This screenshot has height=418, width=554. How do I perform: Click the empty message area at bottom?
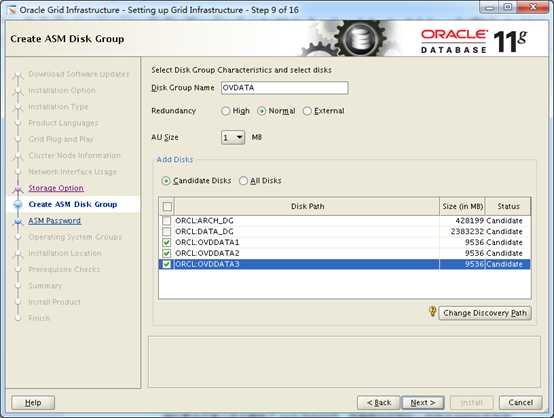(x=344, y=362)
